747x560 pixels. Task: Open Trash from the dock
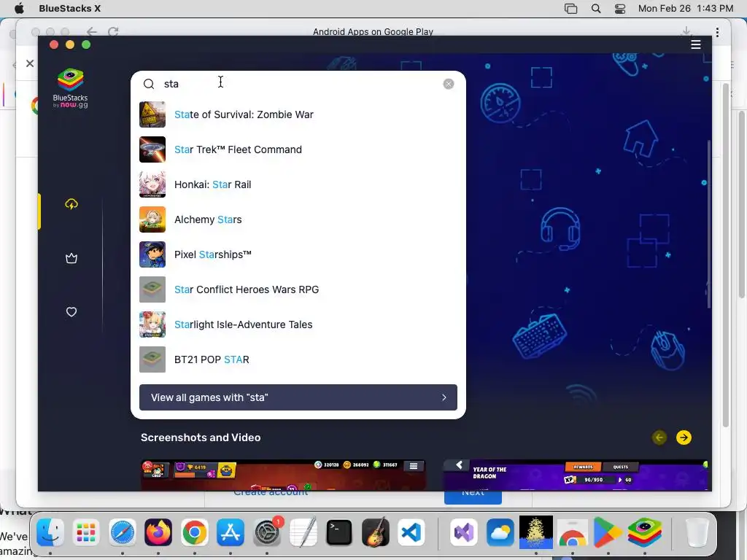tap(697, 532)
